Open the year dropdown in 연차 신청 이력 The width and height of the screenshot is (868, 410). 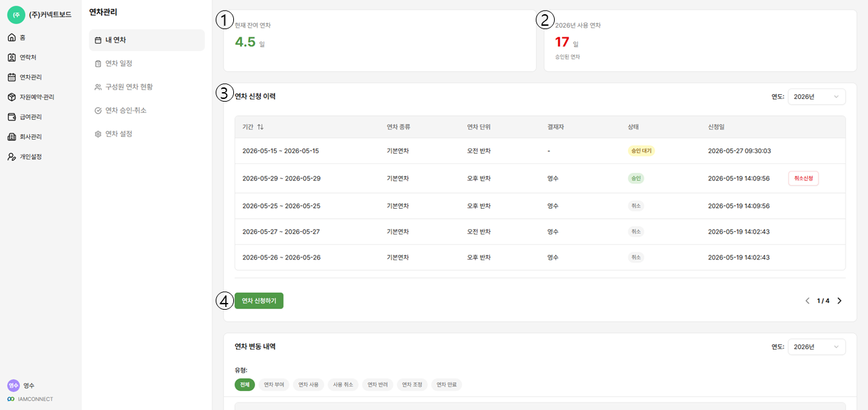click(816, 97)
